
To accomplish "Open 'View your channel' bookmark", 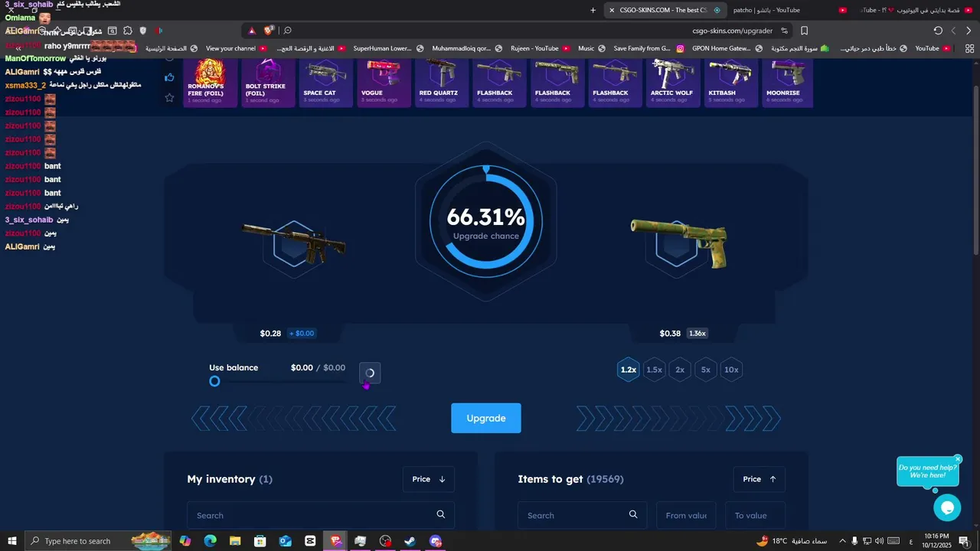I will (236, 48).
